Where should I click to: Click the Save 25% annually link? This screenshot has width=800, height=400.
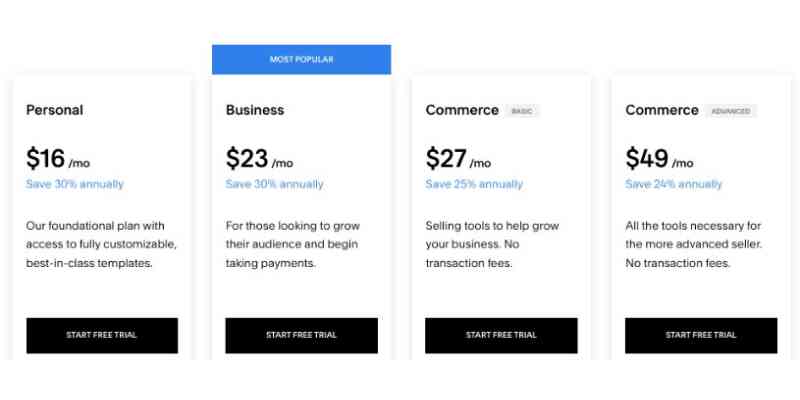click(x=474, y=184)
